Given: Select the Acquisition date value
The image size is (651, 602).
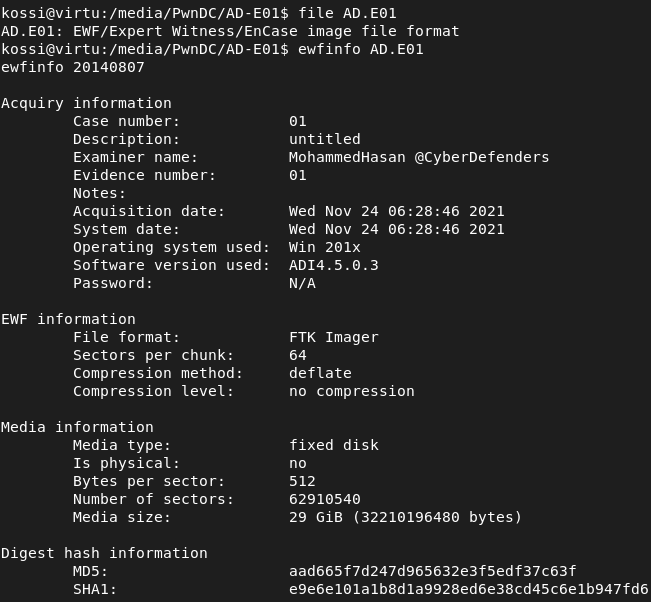Looking at the screenshot, I should (x=396, y=211).
